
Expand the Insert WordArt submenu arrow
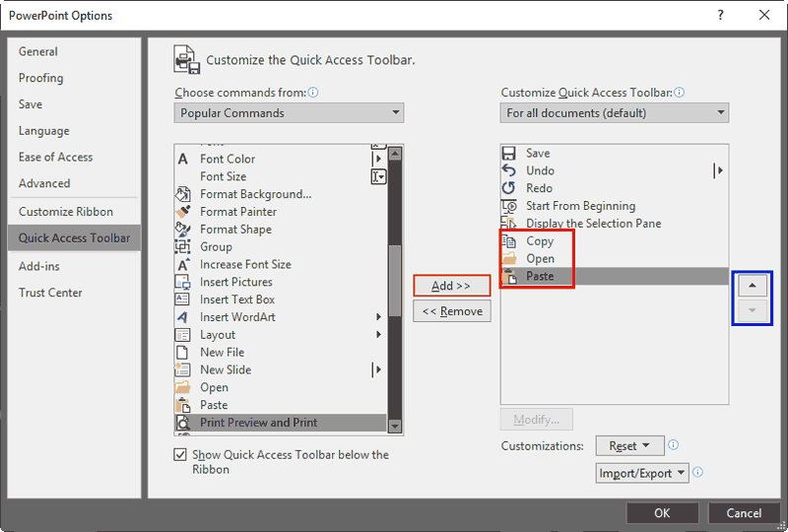[378, 317]
